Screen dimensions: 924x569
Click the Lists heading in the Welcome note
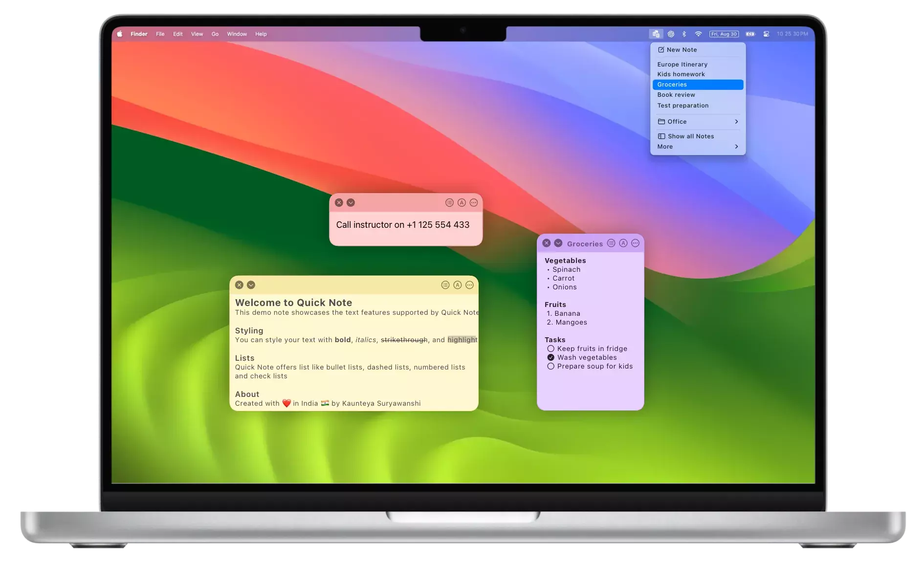(245, 358)
